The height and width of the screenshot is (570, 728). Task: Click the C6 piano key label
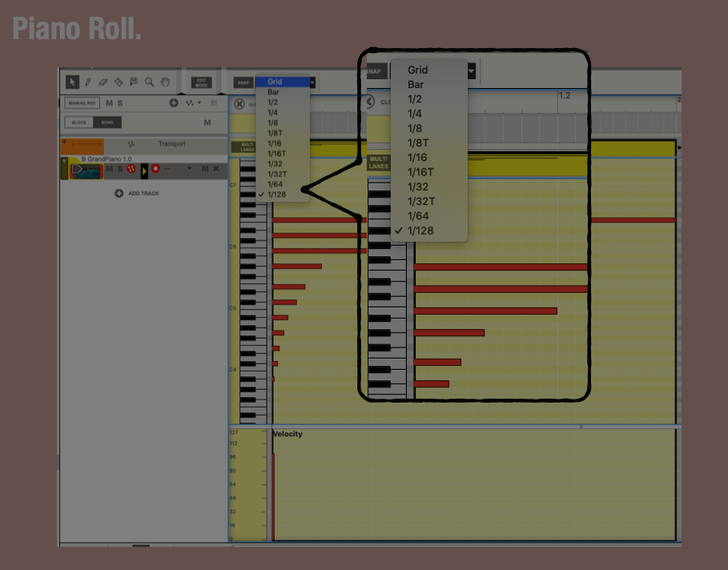pyautogui.click(x=233, y=247)
